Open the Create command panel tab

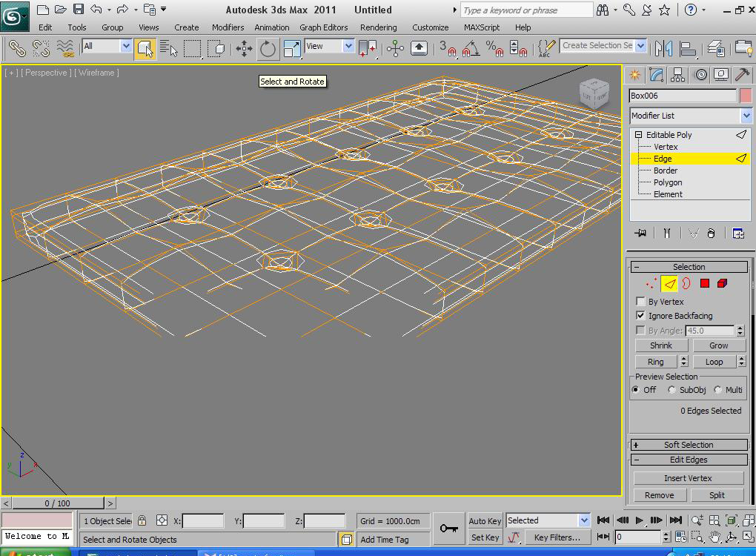635,75
